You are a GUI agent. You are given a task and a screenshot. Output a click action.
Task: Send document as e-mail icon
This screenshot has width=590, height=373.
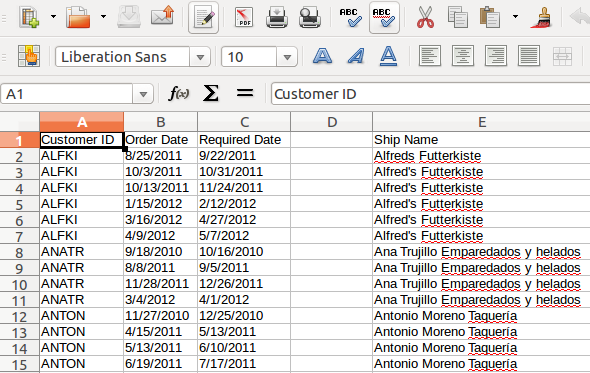click(x=162, y=17)
